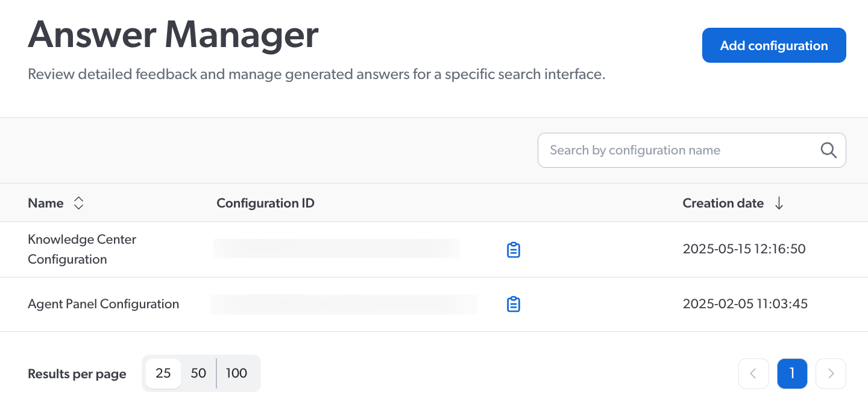The width and height of the screenshot is (868, 409).
Task: Click the blurred ID in Agent Panel row
Action: pos(344,304)
